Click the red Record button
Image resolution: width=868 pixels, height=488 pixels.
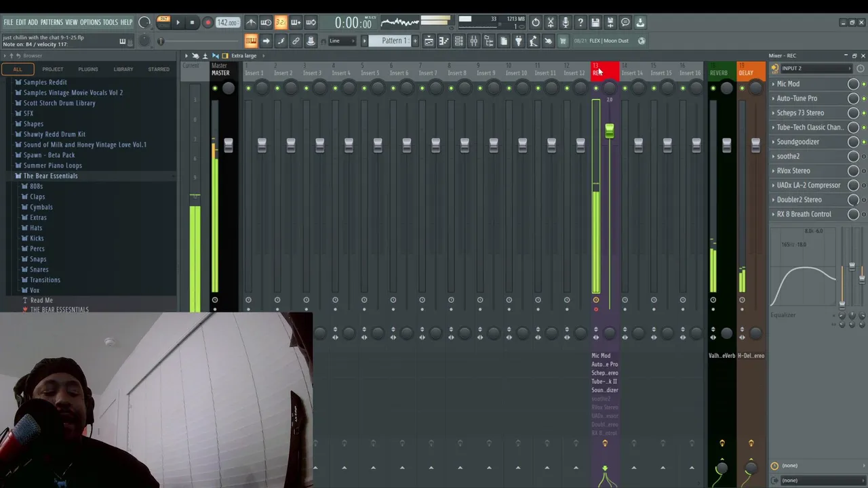pyautogui.click(x=208, y=22)
